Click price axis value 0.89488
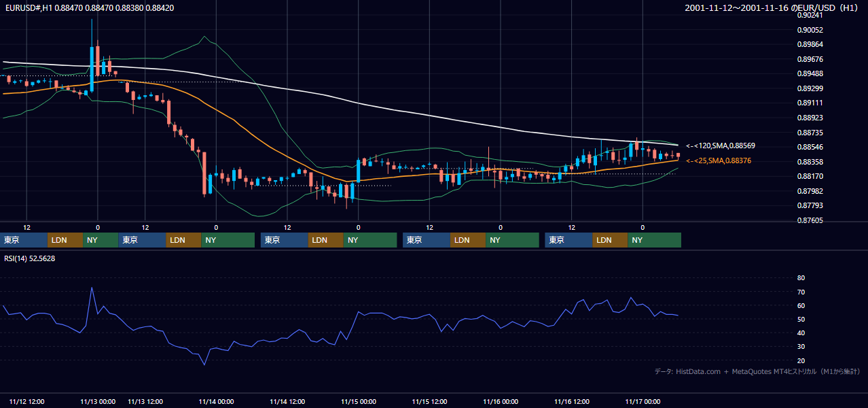Screen dimensions: 868x408 (x=812, y=74)
